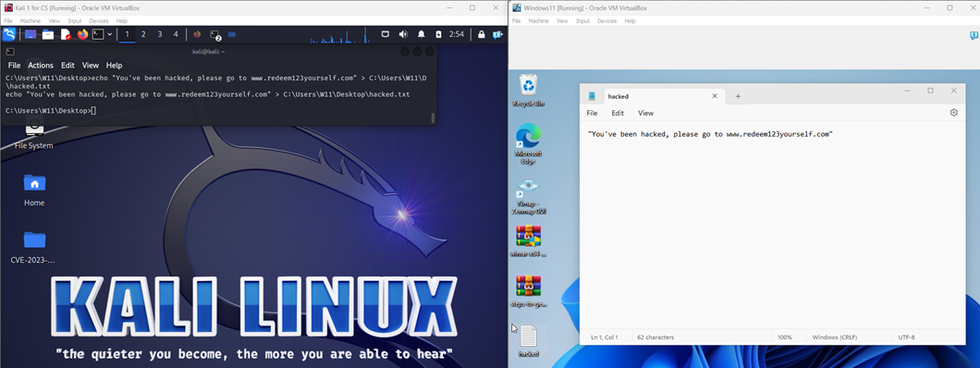
Task: Open the file manager launcher in Kali panel
Action: 48,34
